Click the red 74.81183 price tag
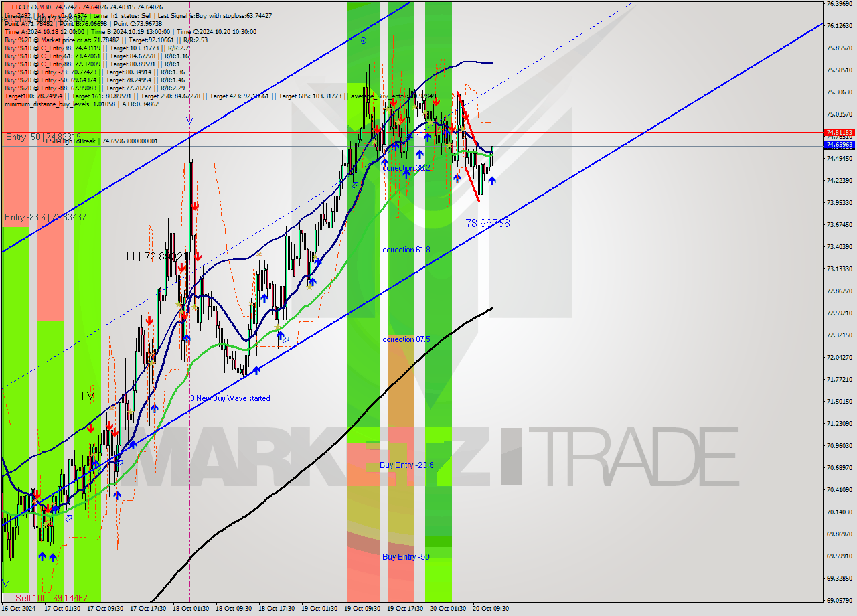Image resolution: width=857 pixels, height=616 pixels. point(839,133)
